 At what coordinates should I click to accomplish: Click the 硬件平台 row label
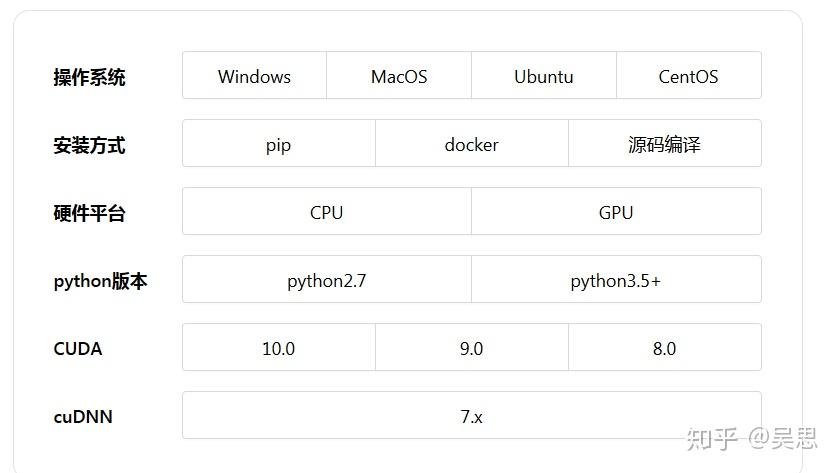point(89,213)
